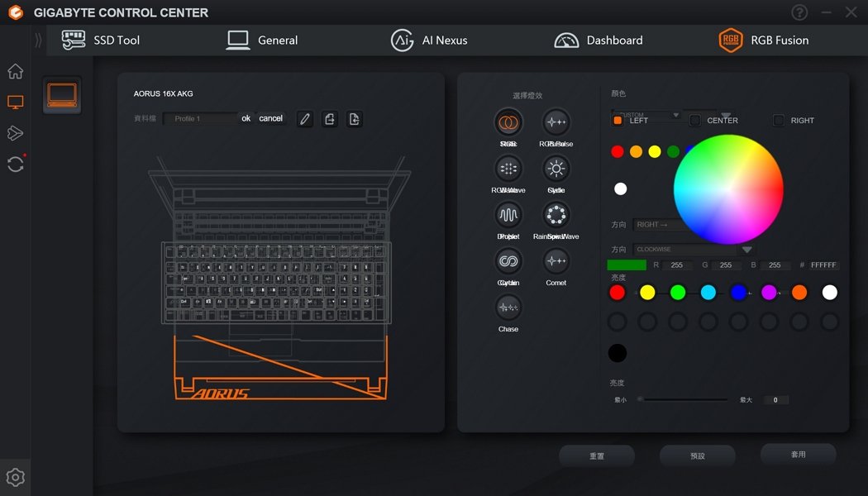Click the AORUS 16X AKG device name
This screenshot has width=868, height=496.
pos(164,93)
